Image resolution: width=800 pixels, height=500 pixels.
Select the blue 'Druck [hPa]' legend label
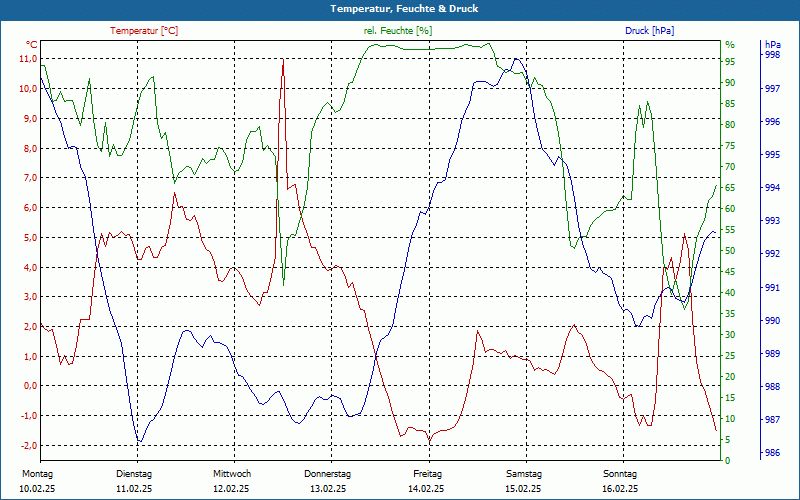click(x=649, y=31)
